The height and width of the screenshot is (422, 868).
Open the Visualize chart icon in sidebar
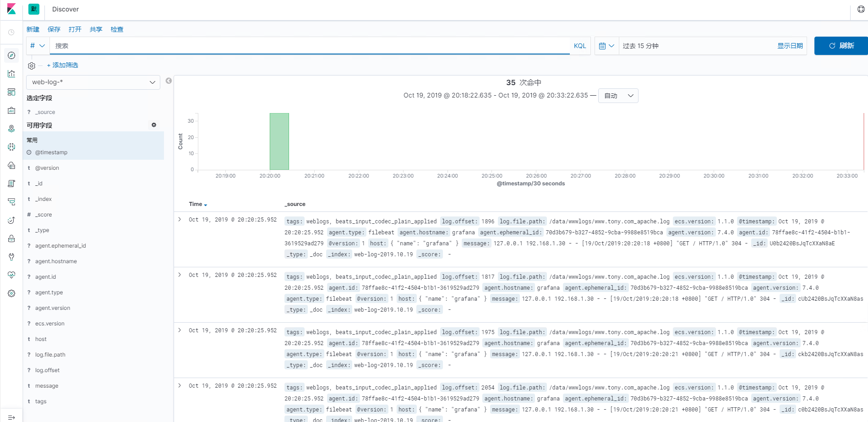11,74
